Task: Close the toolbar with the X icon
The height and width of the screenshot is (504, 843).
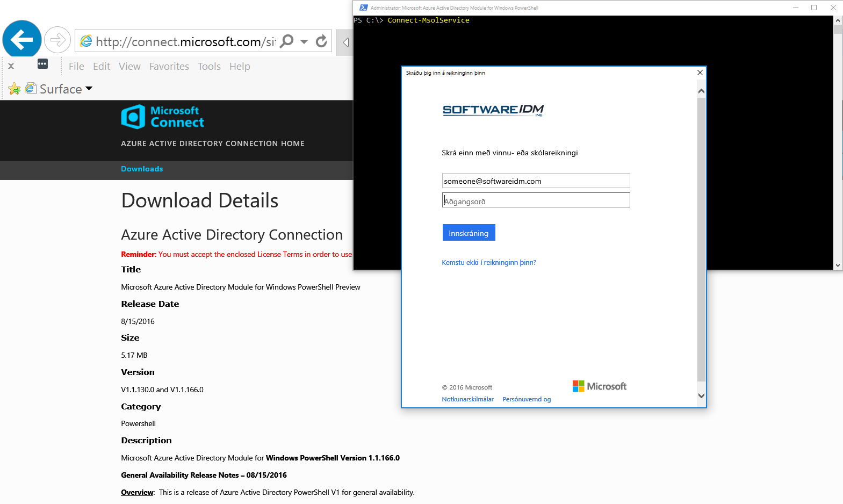Action: click(11, 66)
